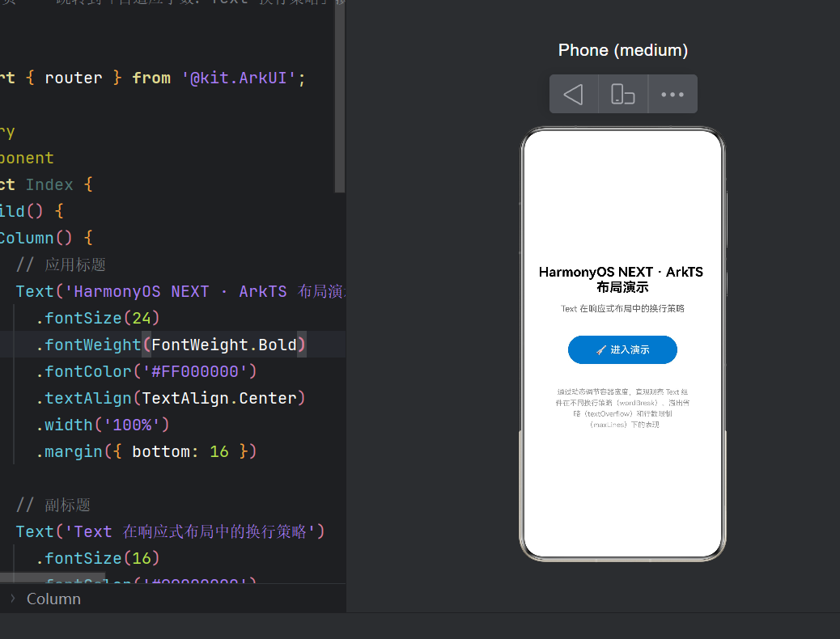Click the 'Index' struct name
Image resolution: width=840 pixels, height=639 pixels.
(x=49, y=184)
